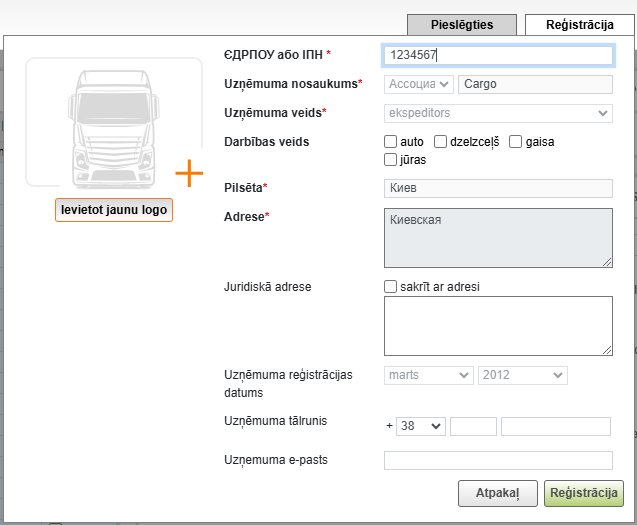637x525 pixels.
Task: Focus the ЄДРПОУ або ІПН input field
Action: click(x=497, y=56)
